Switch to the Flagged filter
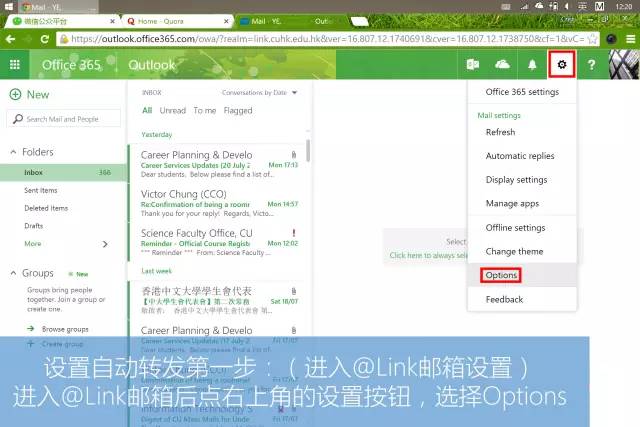Viewport: 640px width, 427px height. [x=238, y=111]
